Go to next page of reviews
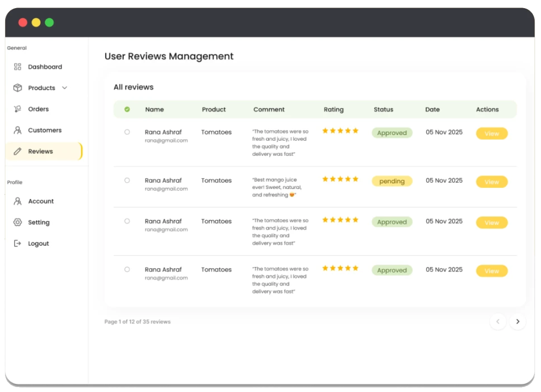The image size is (541, 392). click(518, 321)
